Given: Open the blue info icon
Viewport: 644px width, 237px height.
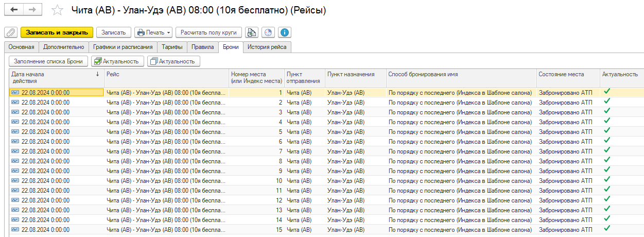Looking at the screenshot, I should 284,32.
